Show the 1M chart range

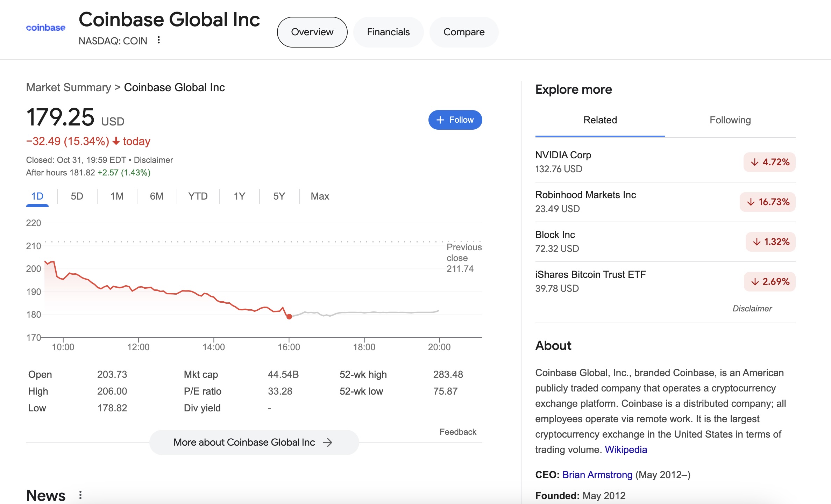(x=117, y=196)
